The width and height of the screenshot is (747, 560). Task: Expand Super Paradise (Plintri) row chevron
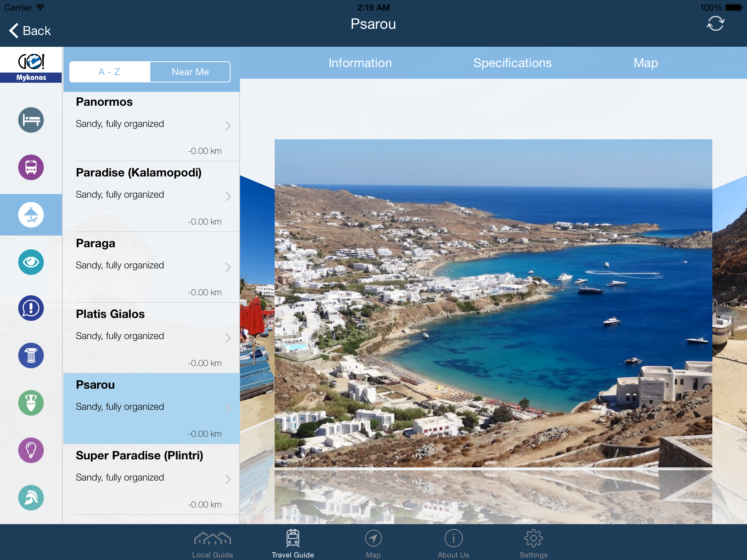(x=228, y=479)
